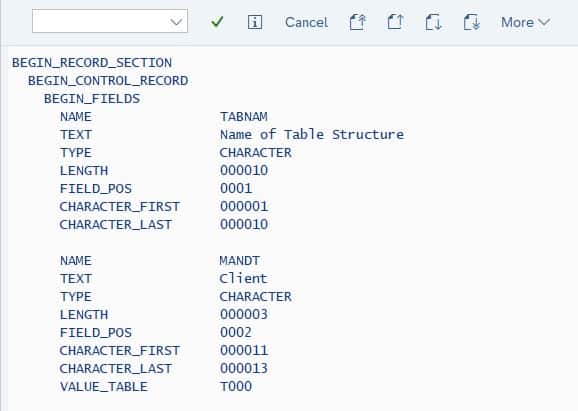The width and height of the screenshot is (578, 411).
Task: Click FIELD_POS value 0001
Action: 236,188
